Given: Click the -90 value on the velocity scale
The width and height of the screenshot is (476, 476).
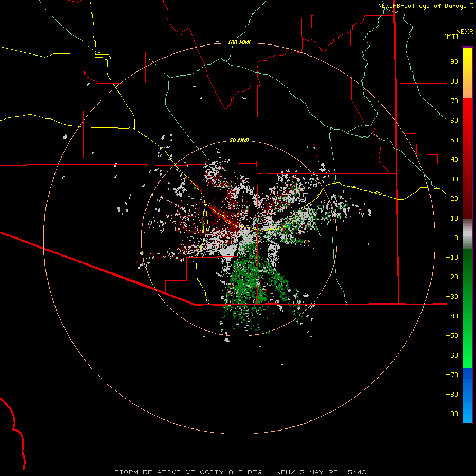Looking at the screenshot, I should pos(452,414).
